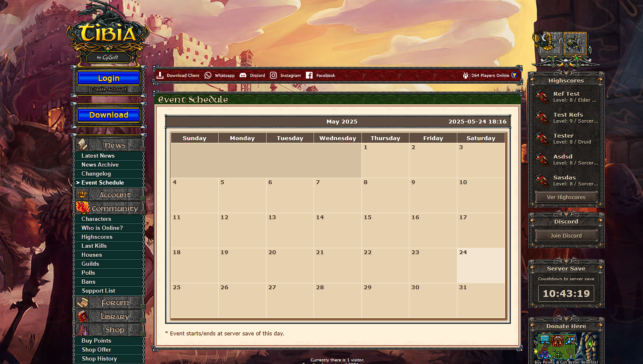This screenshot has height=364, width=643.
Task: Click the Discord icon in top bar
Action: [x=243, y=75]
